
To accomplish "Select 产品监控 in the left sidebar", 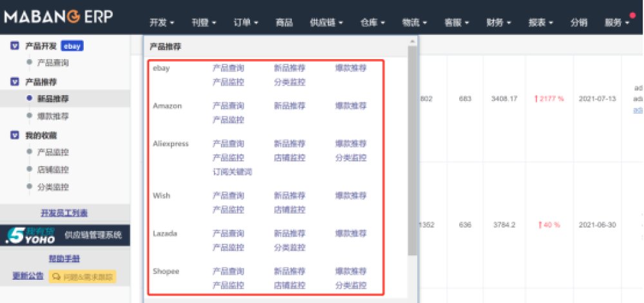I will [x=53, y=152].
